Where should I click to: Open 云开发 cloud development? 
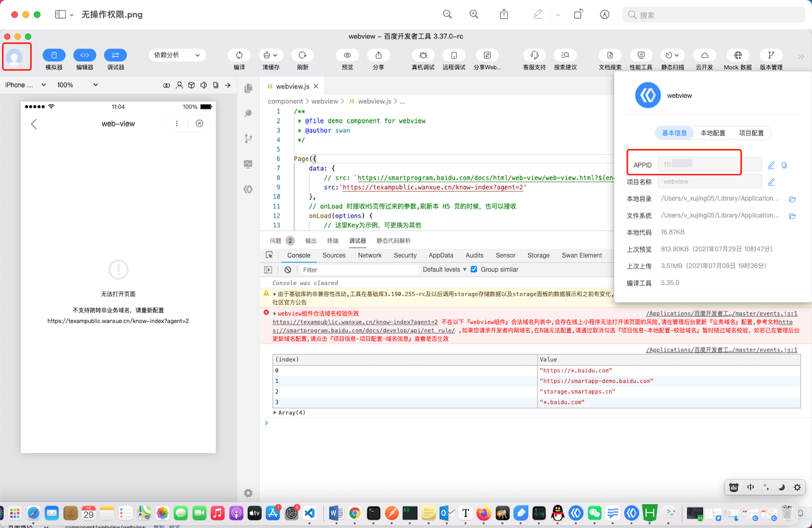click(705, 55)
